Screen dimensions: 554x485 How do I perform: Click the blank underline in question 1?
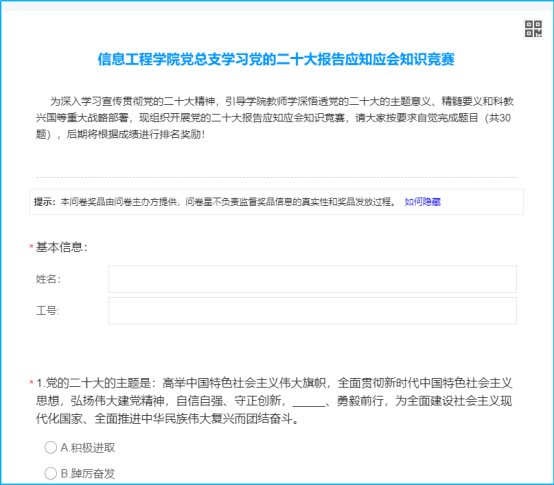tap(309, 402)
